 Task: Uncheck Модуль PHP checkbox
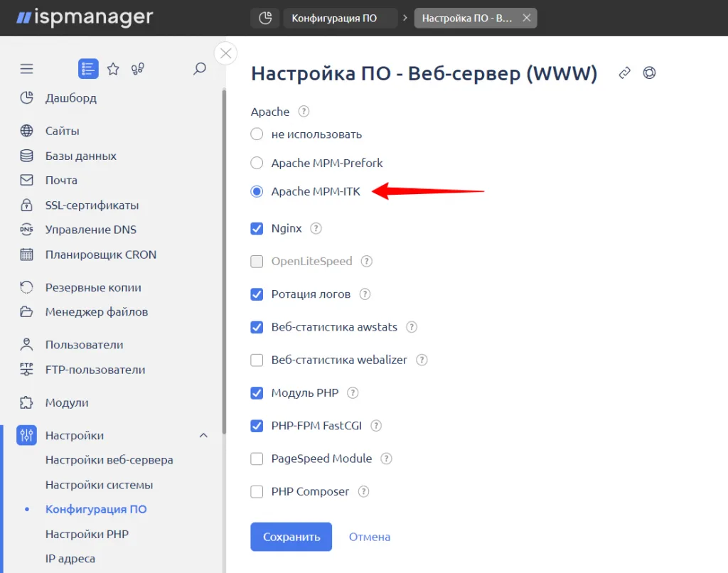(x=257, y=393)
